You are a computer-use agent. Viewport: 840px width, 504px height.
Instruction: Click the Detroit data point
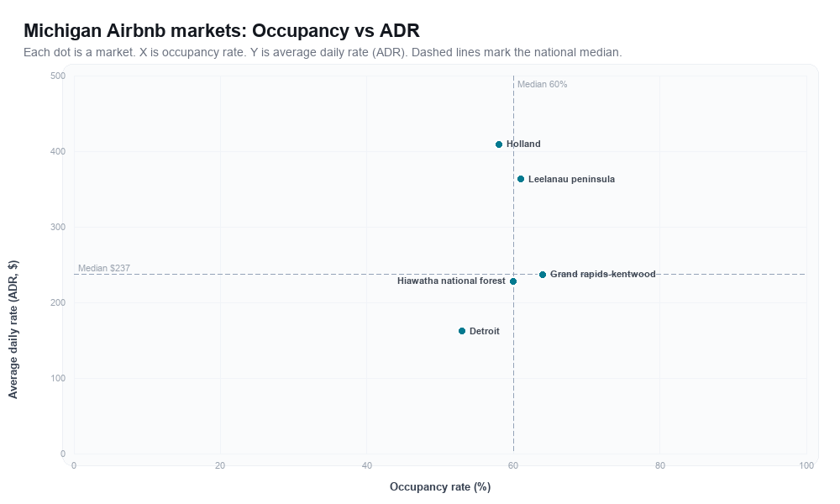pyautogui.click(x=462, y=331)
